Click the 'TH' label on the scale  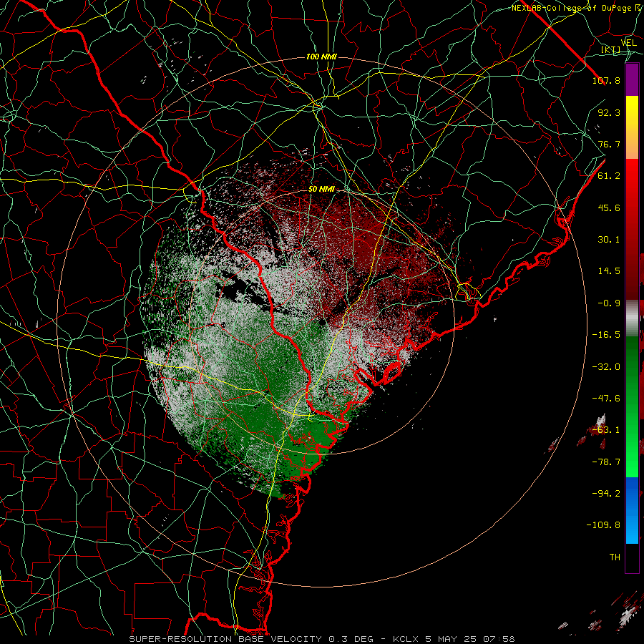615,557
